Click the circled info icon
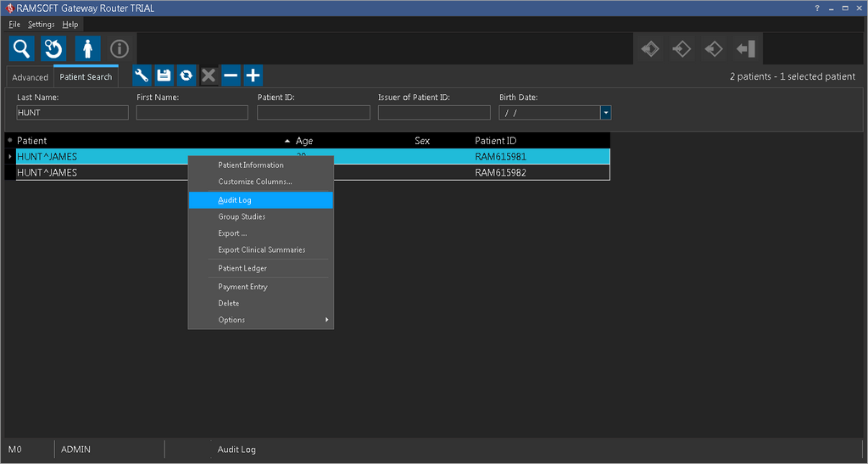Screen dimensions: 868x464 tap(120, 49)
